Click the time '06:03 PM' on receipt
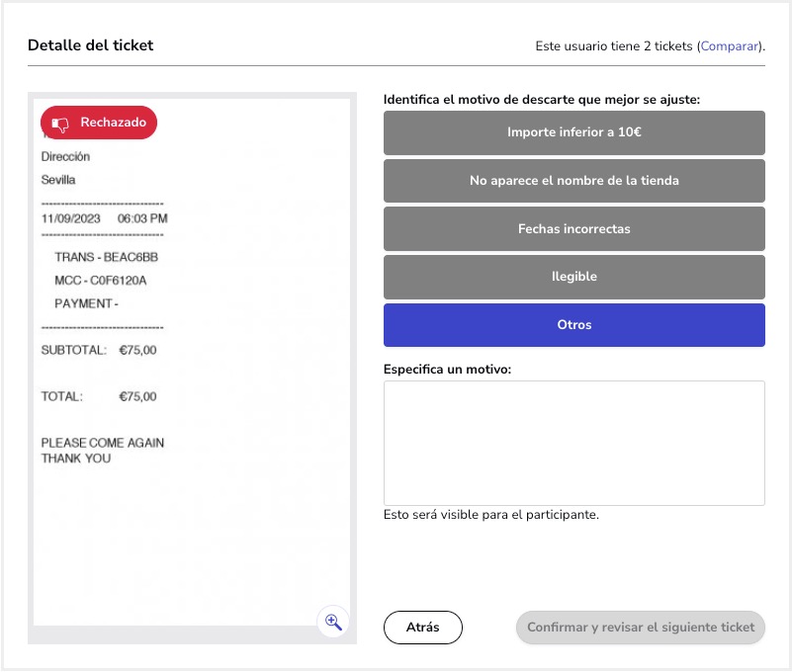This screenshot has height=672, width=792. coord(142,218)
